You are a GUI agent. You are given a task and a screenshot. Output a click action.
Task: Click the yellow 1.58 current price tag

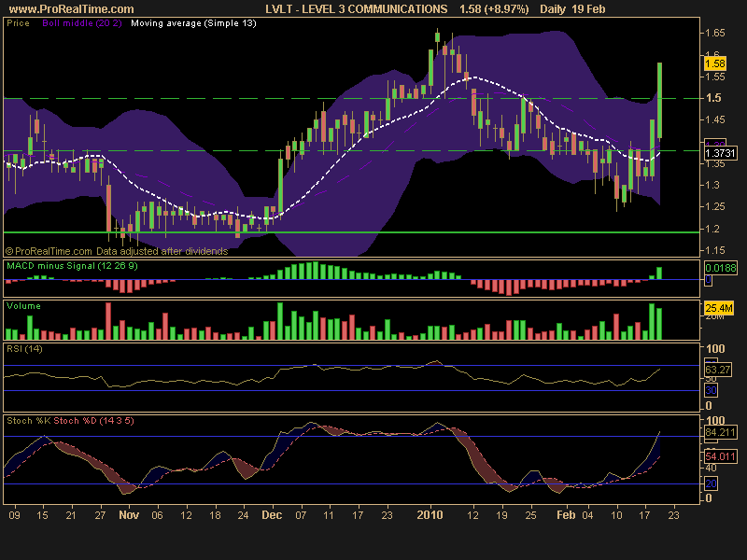[714, 63]
